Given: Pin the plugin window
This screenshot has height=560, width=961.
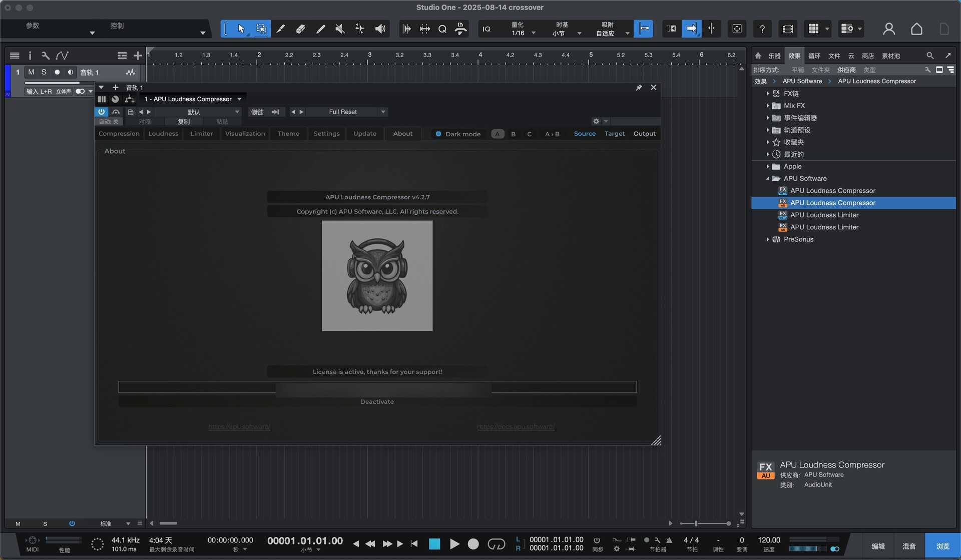Looking at the screenshot, I should [639, 88].
